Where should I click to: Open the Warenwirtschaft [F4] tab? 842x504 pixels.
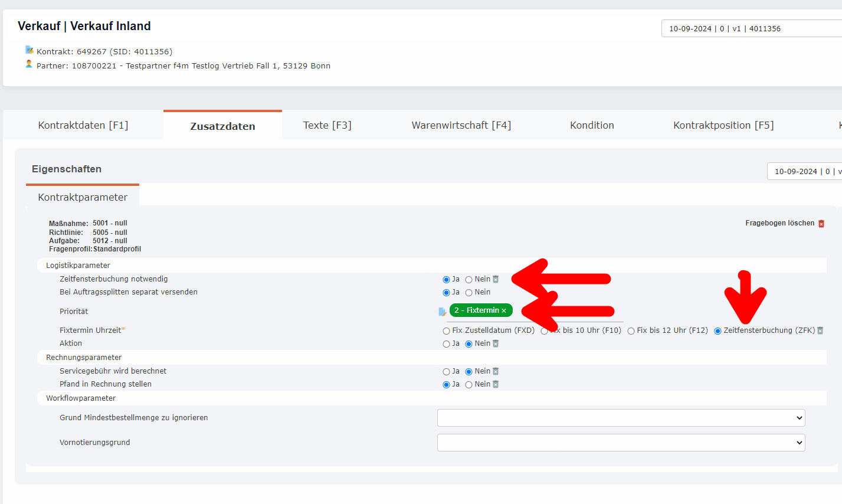tap(461, 125)
